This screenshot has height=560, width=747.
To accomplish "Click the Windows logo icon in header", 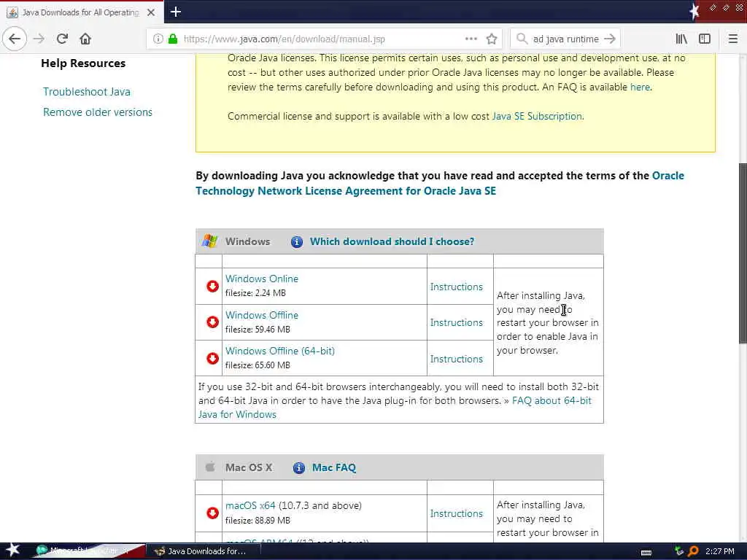I will coord(209,241).
